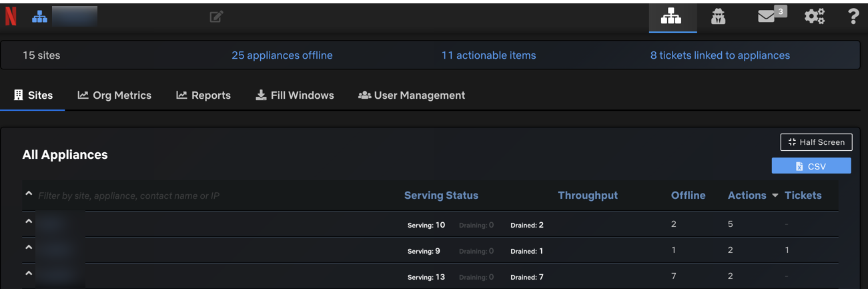Open the 25 appliances offline link
This screenshot has width=868, height=289.
282,55
